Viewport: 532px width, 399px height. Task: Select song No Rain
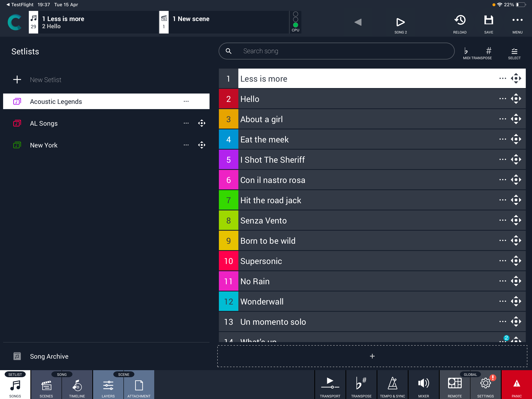tap(372, 281)
